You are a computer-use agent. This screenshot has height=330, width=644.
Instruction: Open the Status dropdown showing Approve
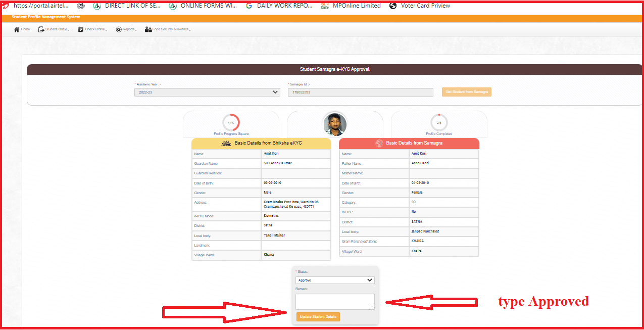tap(334, 280)
